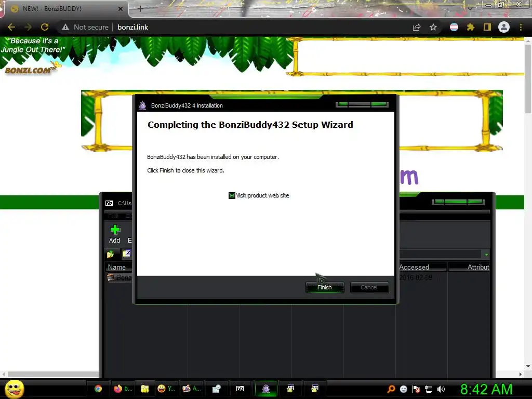The image size is (532, 399).
Task: Close the BonziBUDDY browser tab
Action: [121, 9]
